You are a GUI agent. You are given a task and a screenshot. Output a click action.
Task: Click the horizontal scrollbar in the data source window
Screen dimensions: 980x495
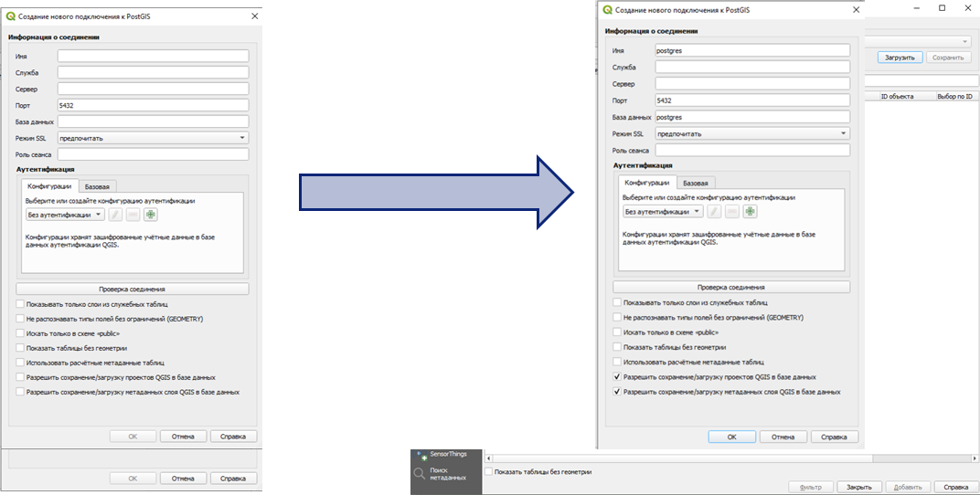[x=732, y=458]
